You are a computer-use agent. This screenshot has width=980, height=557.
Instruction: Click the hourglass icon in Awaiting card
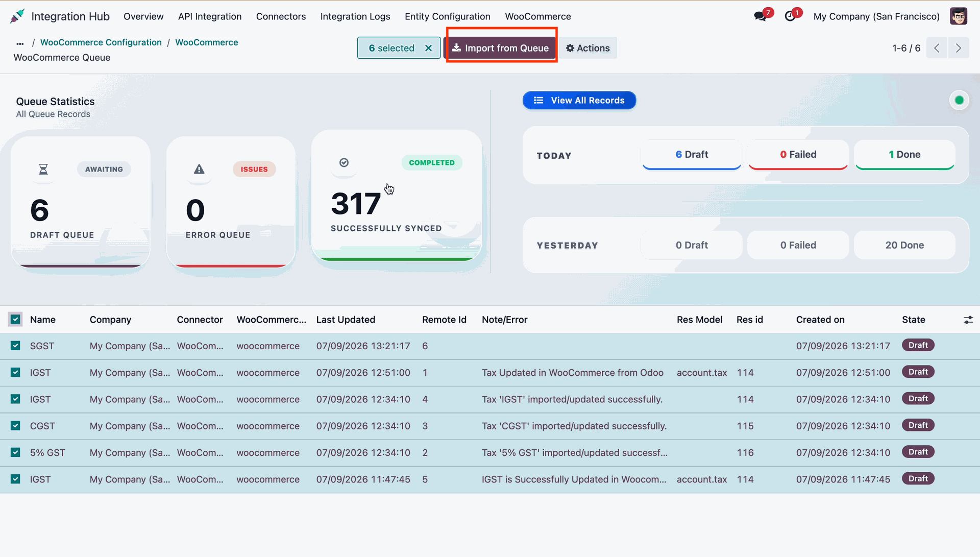click(x=43, y=169)
